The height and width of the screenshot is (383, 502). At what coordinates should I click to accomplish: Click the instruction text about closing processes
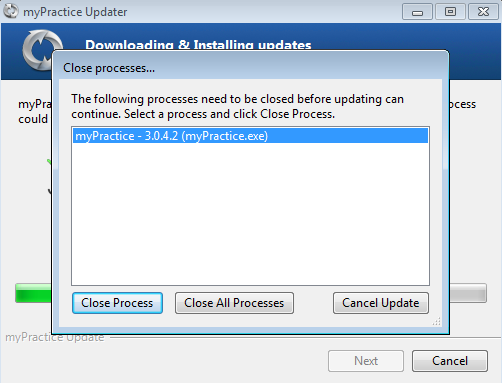(x=237, y=107)
